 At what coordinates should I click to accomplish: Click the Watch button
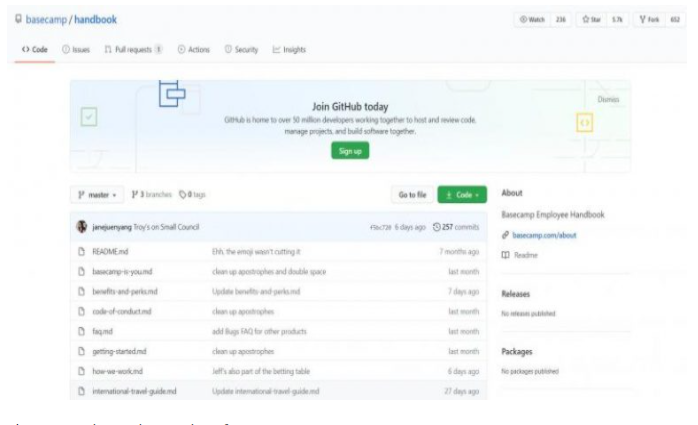click(532, 20)
